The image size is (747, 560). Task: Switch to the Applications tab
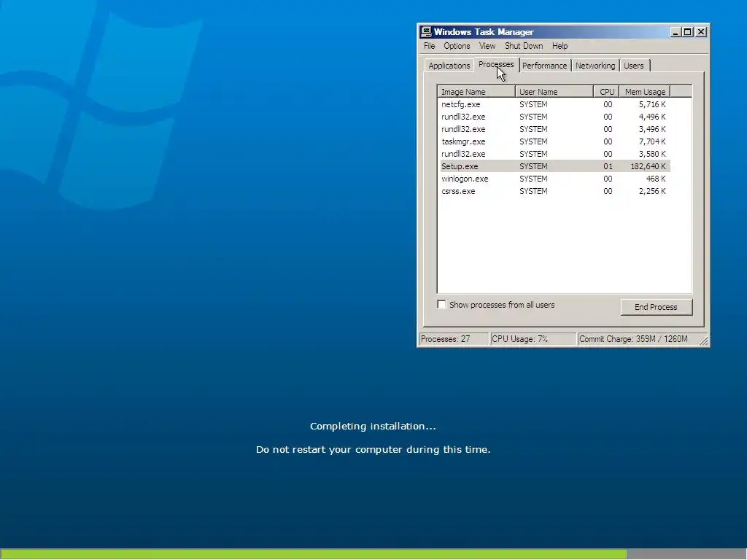(449, 66)
